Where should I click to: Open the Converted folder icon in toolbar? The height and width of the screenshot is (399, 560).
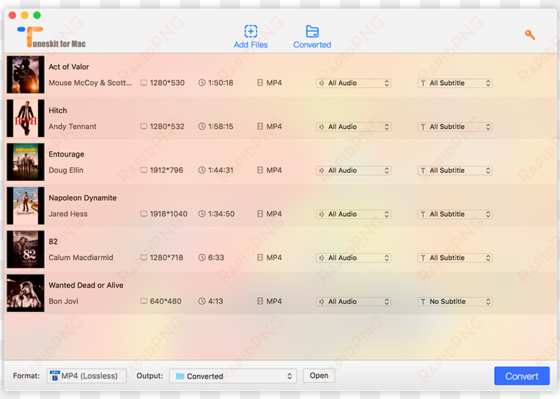tap(312, 31)
